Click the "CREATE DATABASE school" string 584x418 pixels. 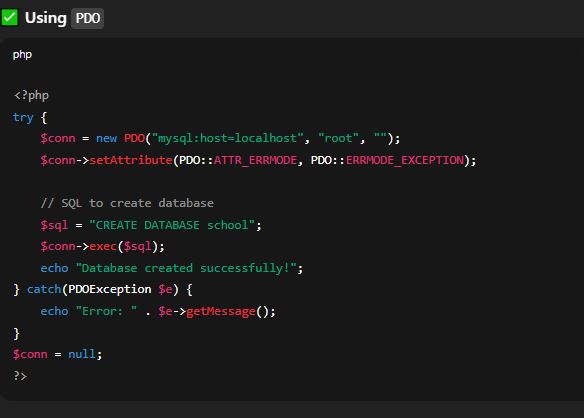pyautogui.click(x=172, y=225)
